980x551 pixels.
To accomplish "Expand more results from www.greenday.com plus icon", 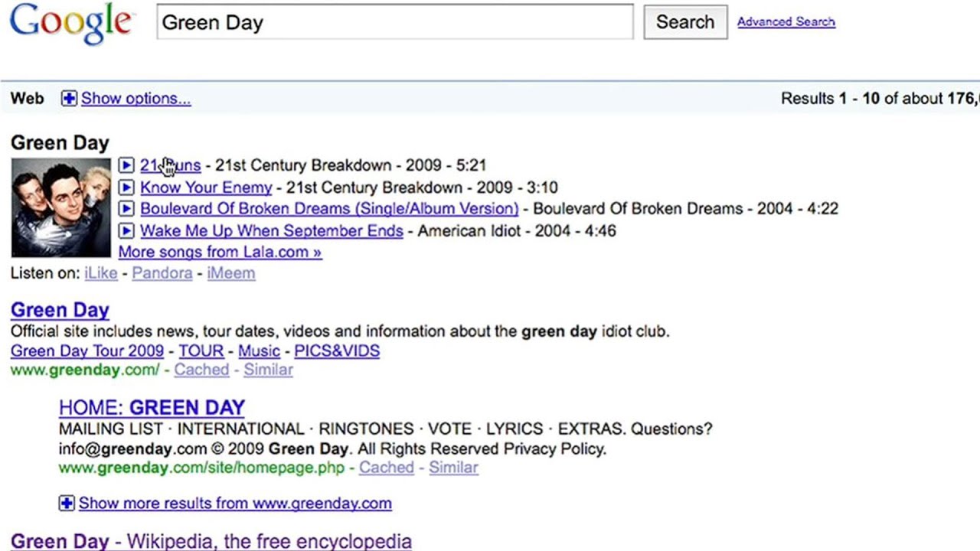I will tap(67, 503).
